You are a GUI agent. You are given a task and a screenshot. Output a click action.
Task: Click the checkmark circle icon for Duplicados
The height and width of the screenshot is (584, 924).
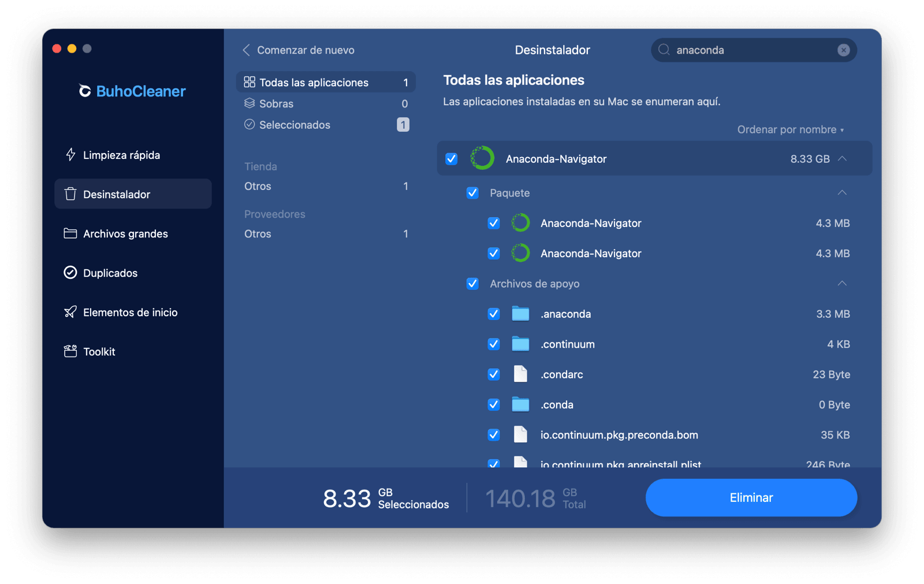70,273
